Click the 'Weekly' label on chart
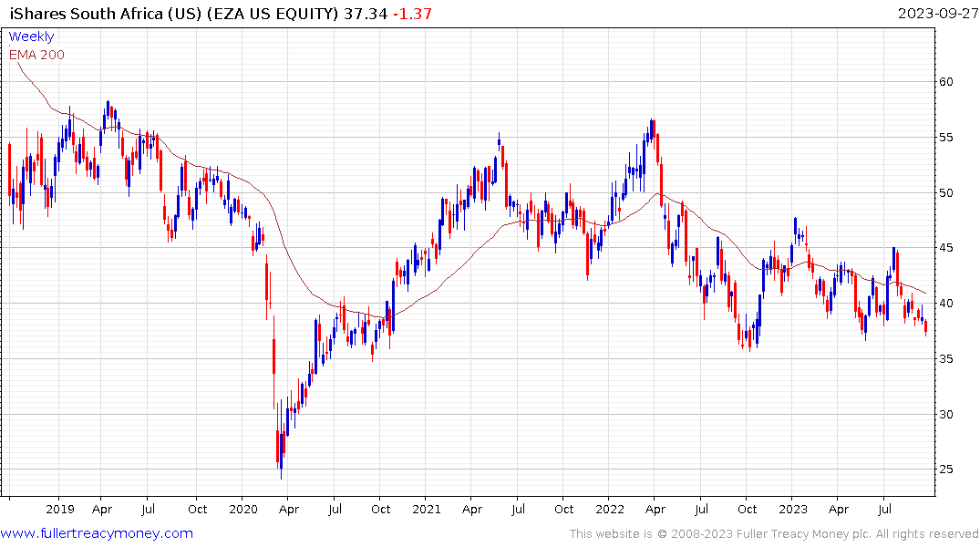Viewport: 980px width, 547px height. (31, 36)
